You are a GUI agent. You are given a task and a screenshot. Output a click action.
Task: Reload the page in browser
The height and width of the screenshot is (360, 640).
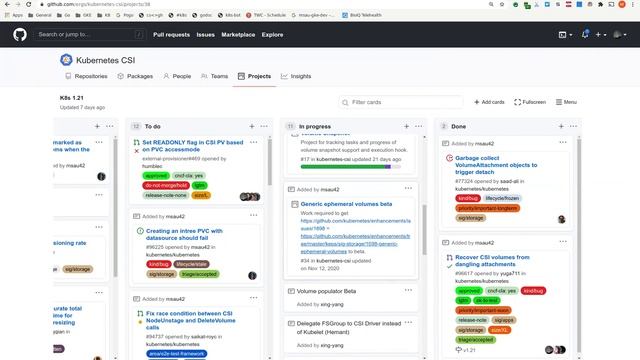[29, 4]
